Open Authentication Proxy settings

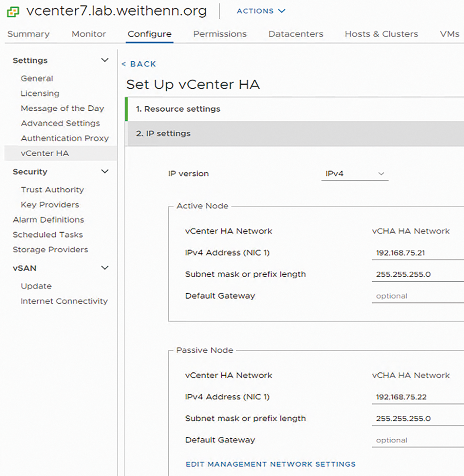coord(65,138)
